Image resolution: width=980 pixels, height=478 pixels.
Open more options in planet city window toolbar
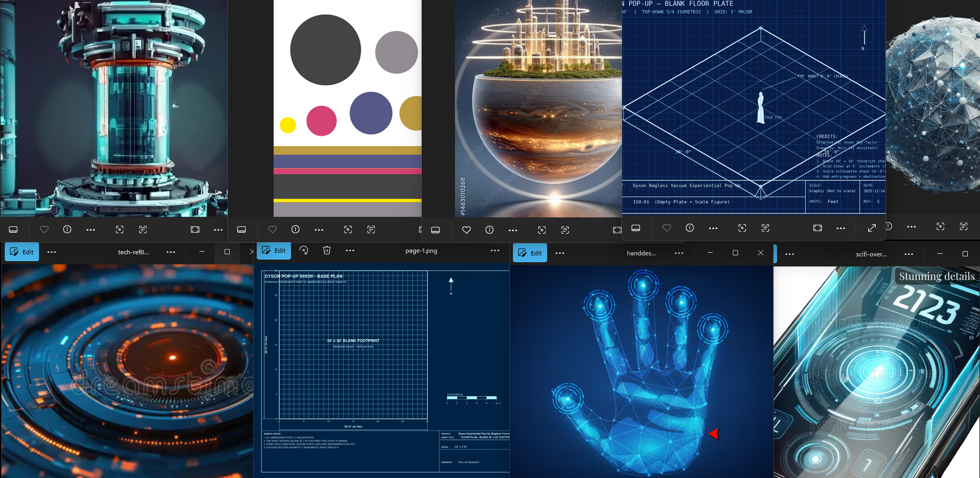(513, 230)
